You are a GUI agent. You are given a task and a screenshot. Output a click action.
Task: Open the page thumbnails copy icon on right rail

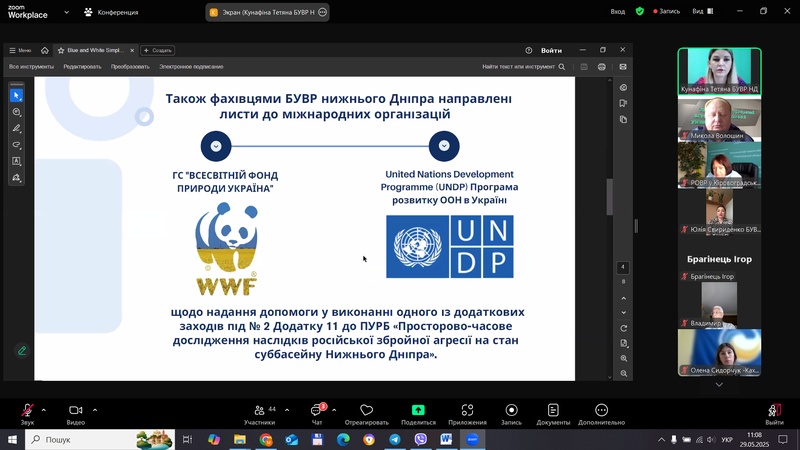pyautogui.click(x=623, y=119)
